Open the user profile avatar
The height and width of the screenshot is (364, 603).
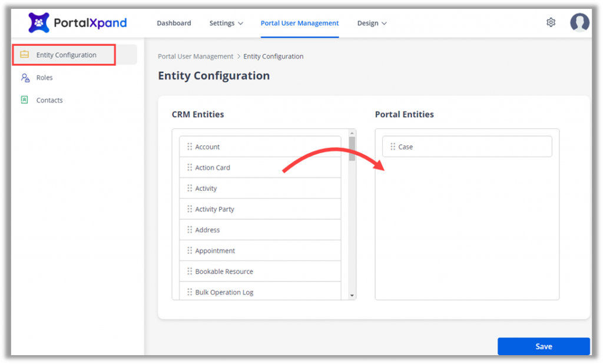(579, 22)
